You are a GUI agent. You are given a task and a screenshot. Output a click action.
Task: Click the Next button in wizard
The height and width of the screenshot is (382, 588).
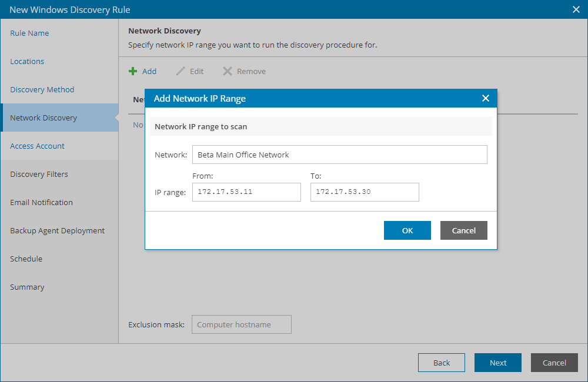point(497,363)
